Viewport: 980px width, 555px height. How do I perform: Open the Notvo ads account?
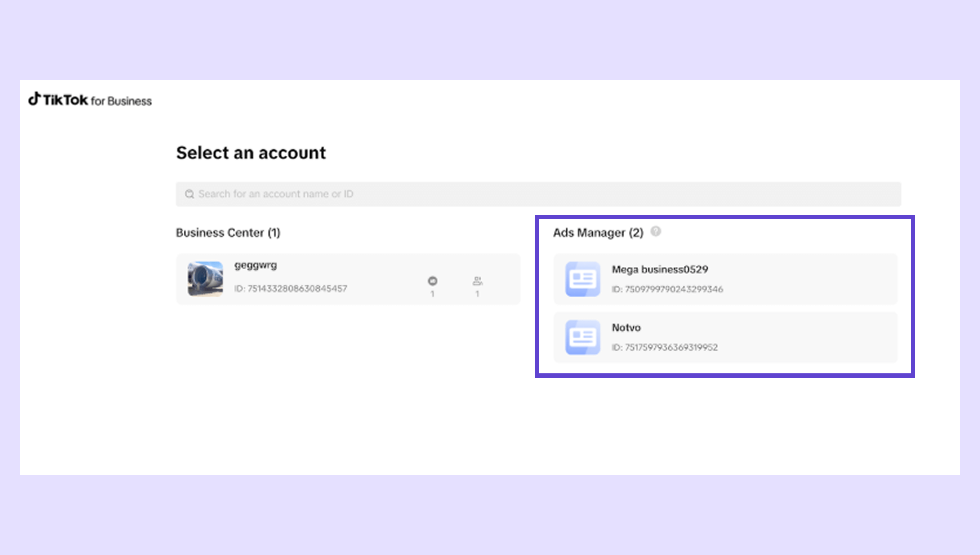pyautogui.click(x=626, y=328)
